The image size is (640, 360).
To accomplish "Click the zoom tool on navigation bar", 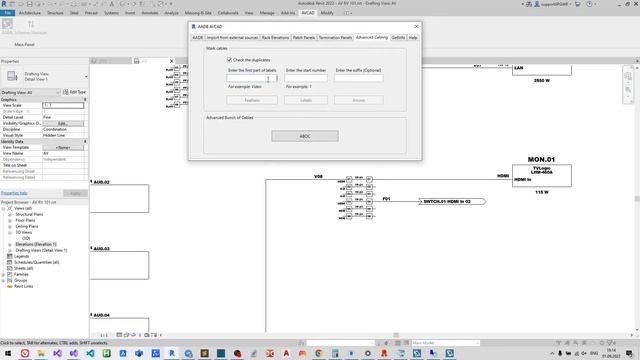I will [x=628, y=89].
